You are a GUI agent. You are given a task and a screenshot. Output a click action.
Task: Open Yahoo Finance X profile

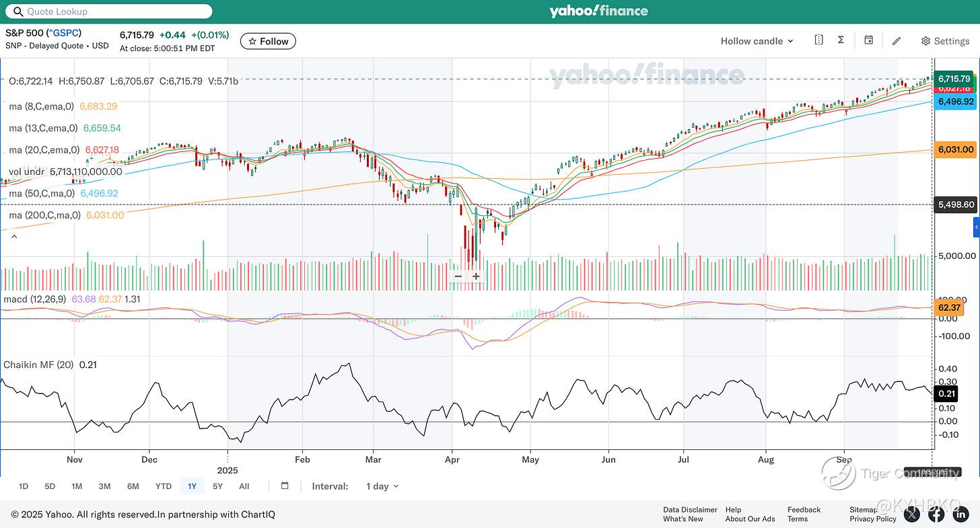911,514
